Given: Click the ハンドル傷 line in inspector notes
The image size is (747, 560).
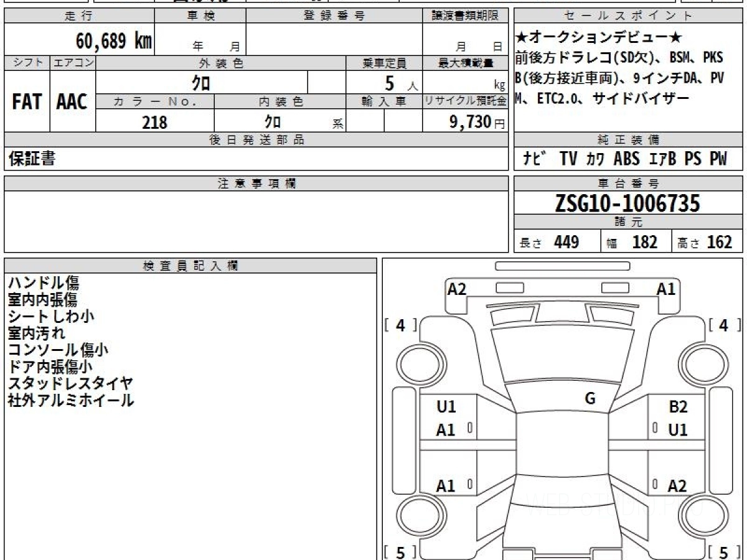Looking at the screenshot, I should click(44, 284).
